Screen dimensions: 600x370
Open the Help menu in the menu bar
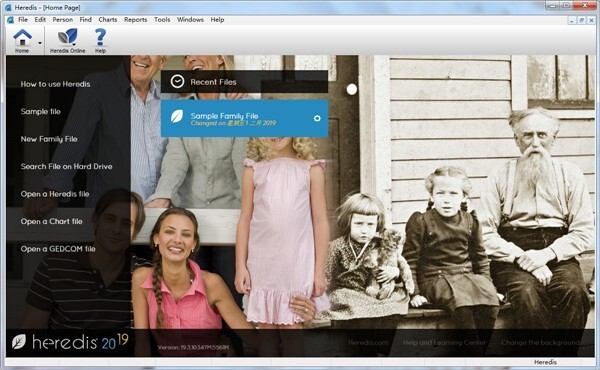coord(217,20)
